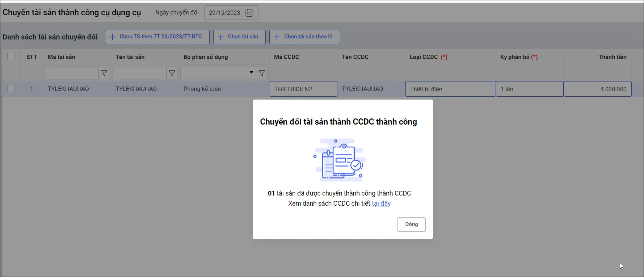Click Chọn TS theo TT 23/2023/TT-BTC button
The width and height of the screenshot is (644, 277).
coord(157,37)
